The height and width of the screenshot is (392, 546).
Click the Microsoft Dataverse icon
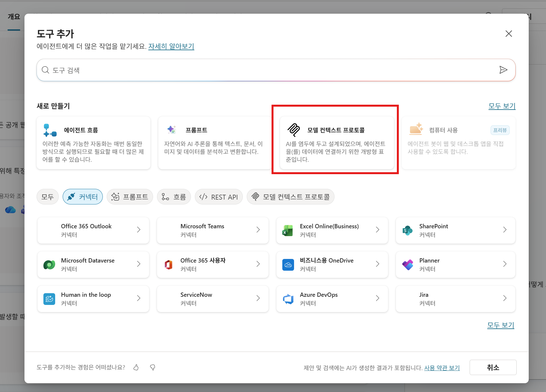(x=49, y=265)
